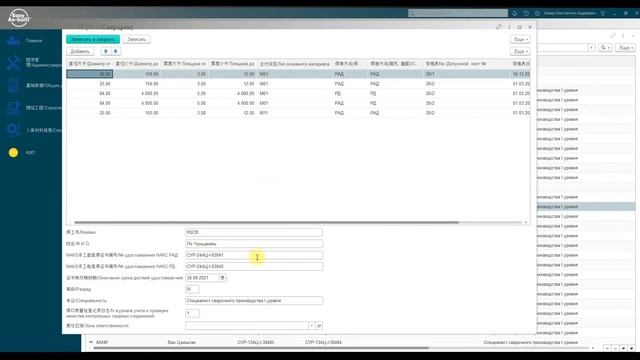Expand the background list search field dropdown
This screenshot has height=360, width=640.
(x=591, y=48)
